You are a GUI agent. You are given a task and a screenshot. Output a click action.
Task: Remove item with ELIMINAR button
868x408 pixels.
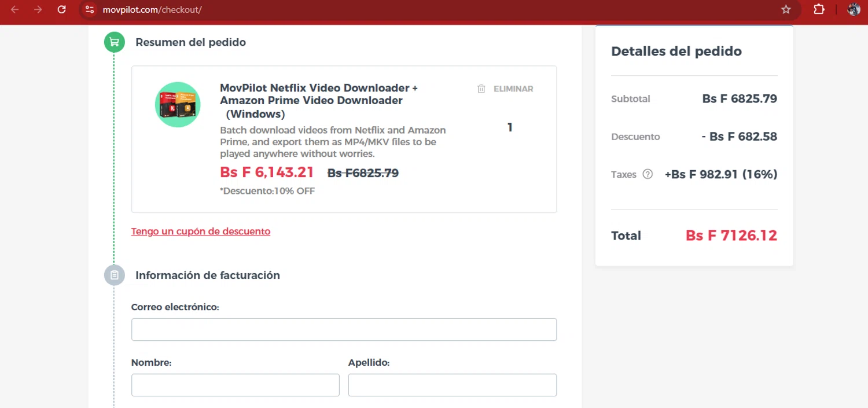[505, 89]
